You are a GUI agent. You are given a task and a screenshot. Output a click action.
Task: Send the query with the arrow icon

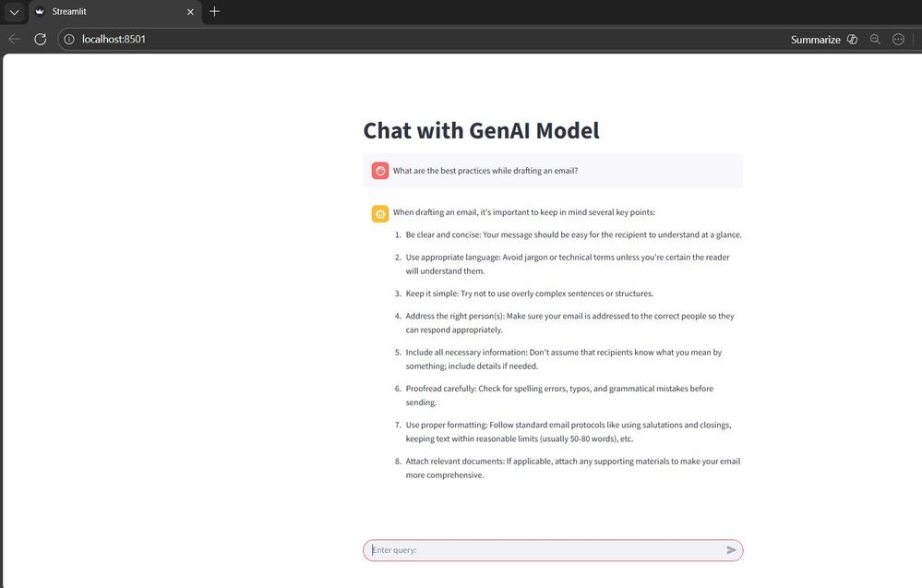coord(731,550)
